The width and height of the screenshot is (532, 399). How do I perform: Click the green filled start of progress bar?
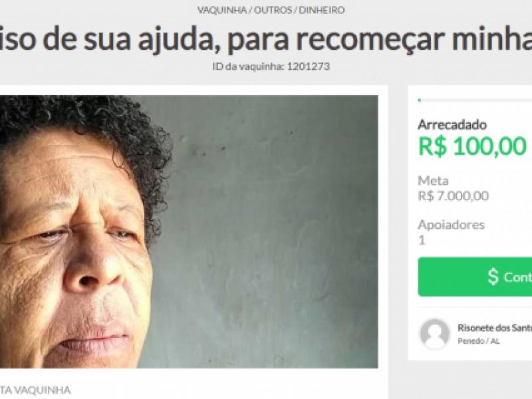420,100
